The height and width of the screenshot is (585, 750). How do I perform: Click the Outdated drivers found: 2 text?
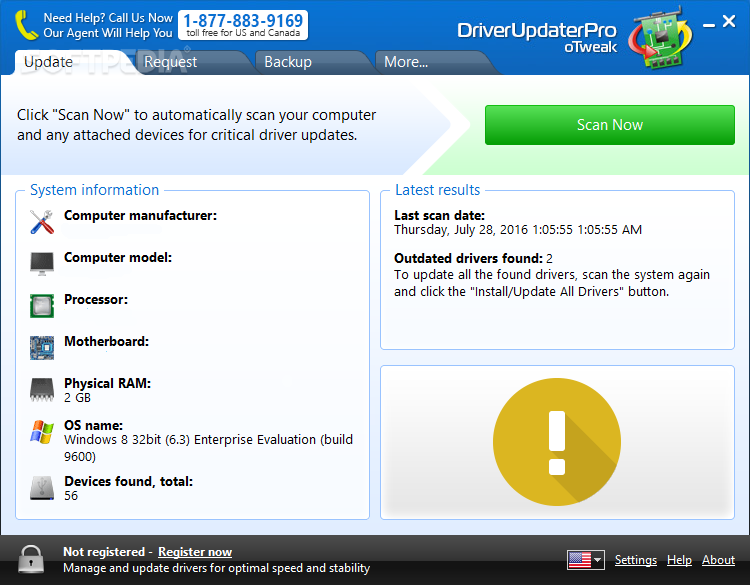point(474,259)
